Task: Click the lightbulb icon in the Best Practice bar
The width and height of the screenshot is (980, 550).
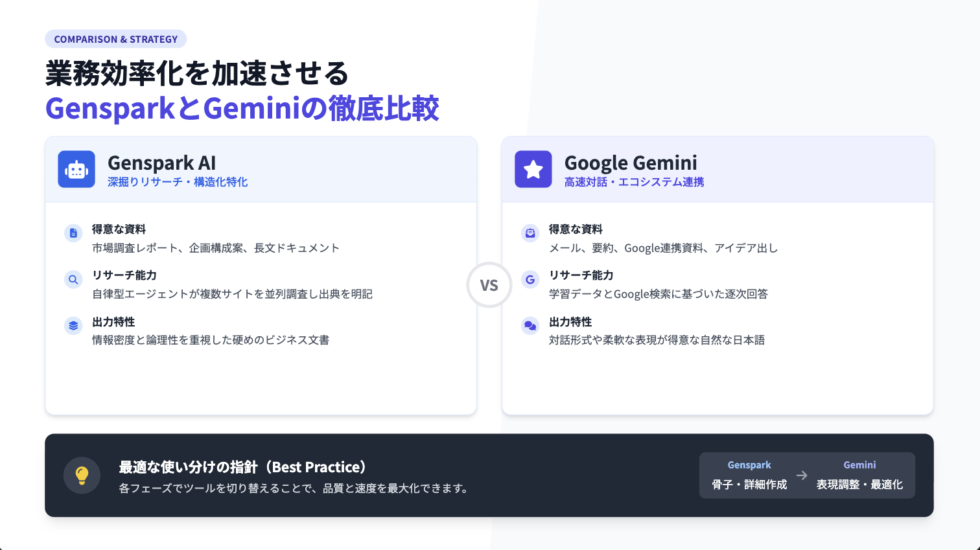Action: click(82, 475)
